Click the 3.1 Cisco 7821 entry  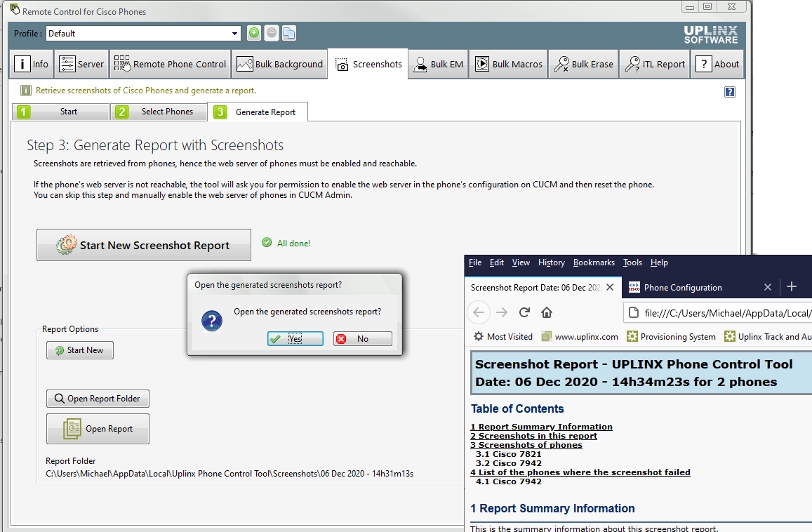(x=509, y=454)
